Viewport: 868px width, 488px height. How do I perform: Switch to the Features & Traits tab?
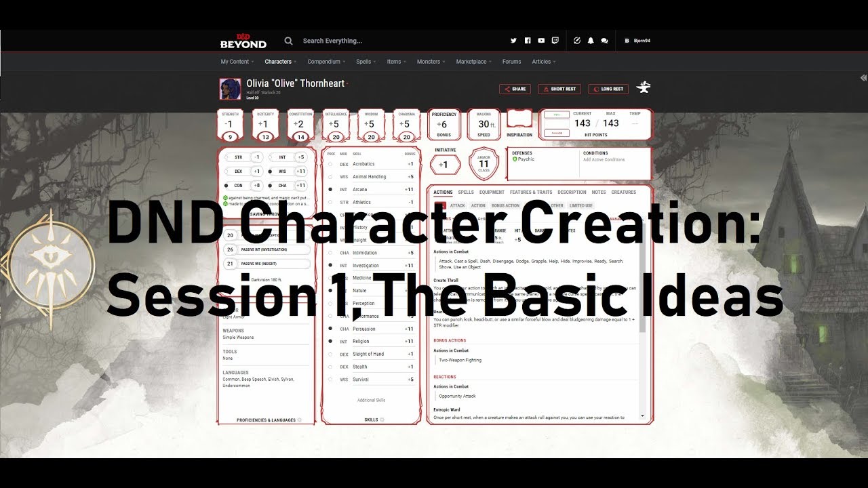pyautogui.click(x=531, y=192)
